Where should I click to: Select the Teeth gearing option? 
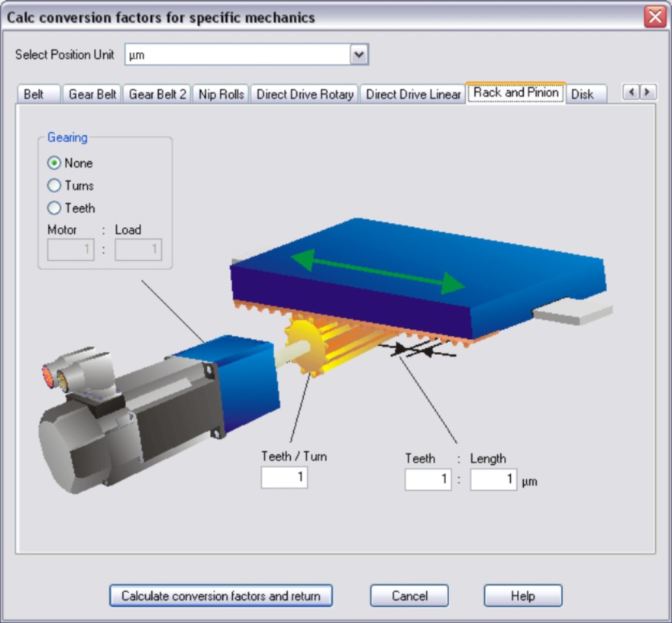pos(55,209)
